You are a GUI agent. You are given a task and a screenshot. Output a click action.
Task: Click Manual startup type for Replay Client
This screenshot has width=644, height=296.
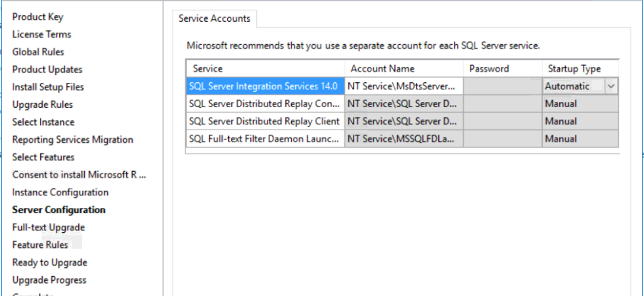[x=580, y=122]
